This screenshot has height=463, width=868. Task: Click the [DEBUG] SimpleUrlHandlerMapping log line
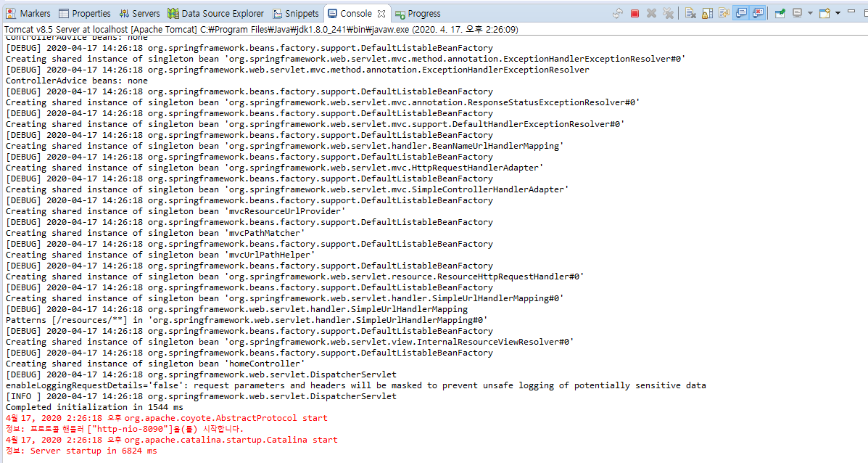[236, 309]
